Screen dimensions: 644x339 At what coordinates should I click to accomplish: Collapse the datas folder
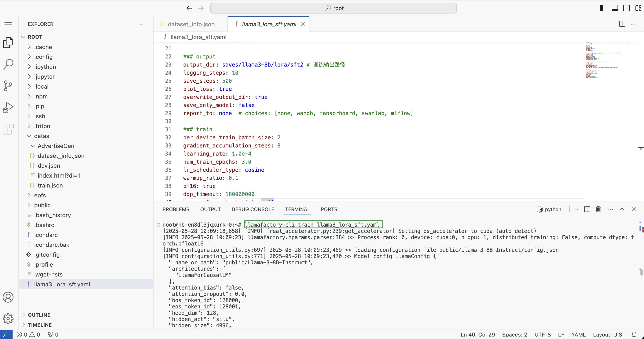pos(86,136)
